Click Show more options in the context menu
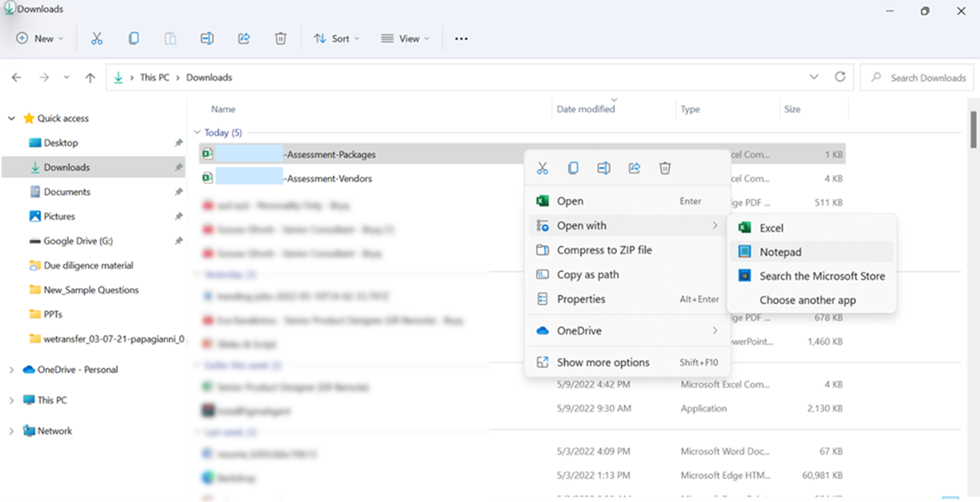 click(602, 362)
